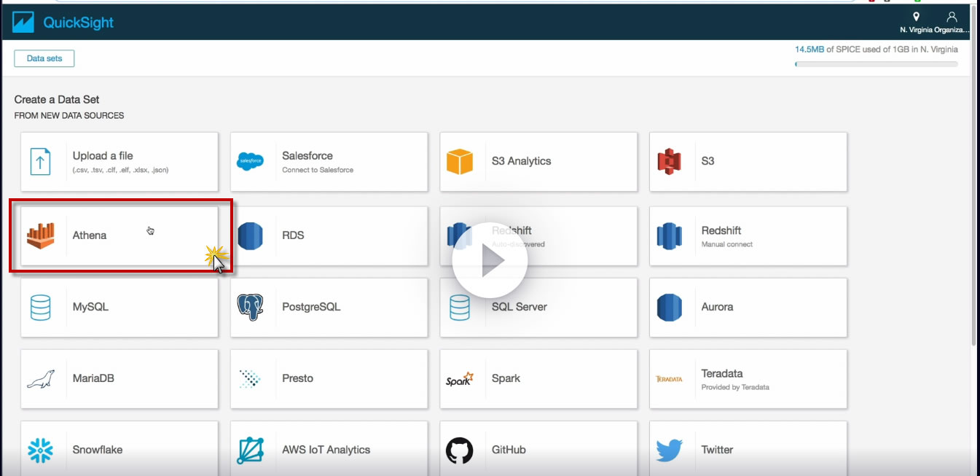Image resolution: width=980 pixels, height=476 pixels.
Task: Click the "FROM NEW DATA SOURCES" label
Action: [x=69, y=115]
